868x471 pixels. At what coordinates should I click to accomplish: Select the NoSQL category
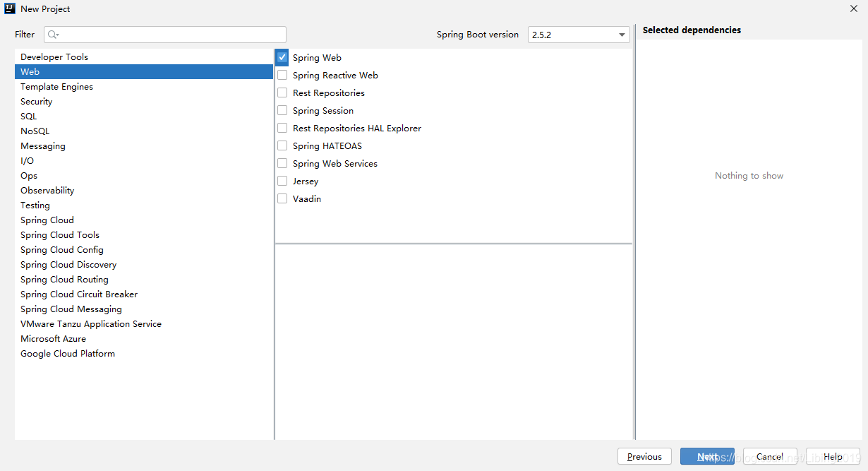144,131
